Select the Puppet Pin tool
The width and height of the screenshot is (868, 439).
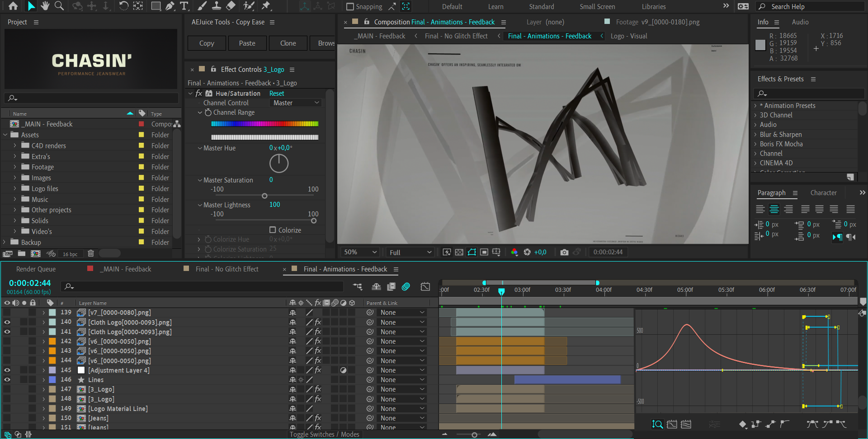point(266,6)
